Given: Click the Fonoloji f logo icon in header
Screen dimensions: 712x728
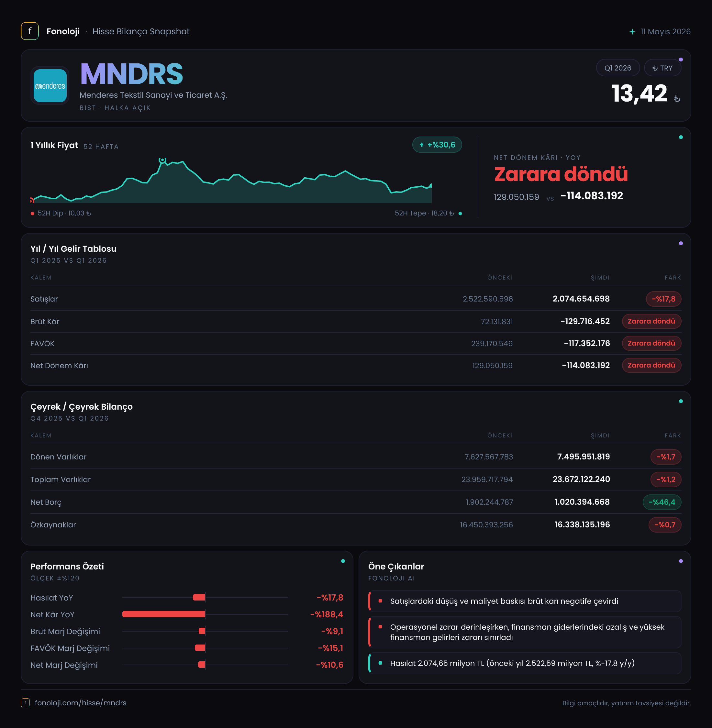Looking at the screenshot, I should point(29,31).
